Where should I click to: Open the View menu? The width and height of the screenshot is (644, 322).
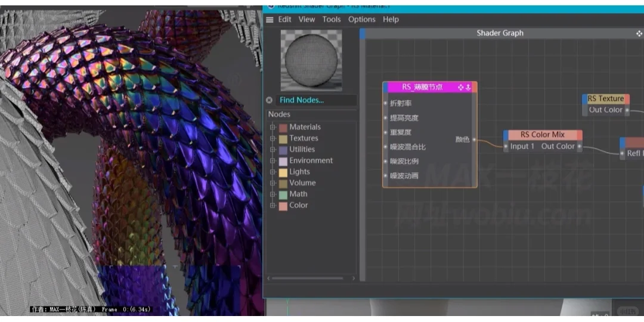pyautogui.click(x=307, y=19)
